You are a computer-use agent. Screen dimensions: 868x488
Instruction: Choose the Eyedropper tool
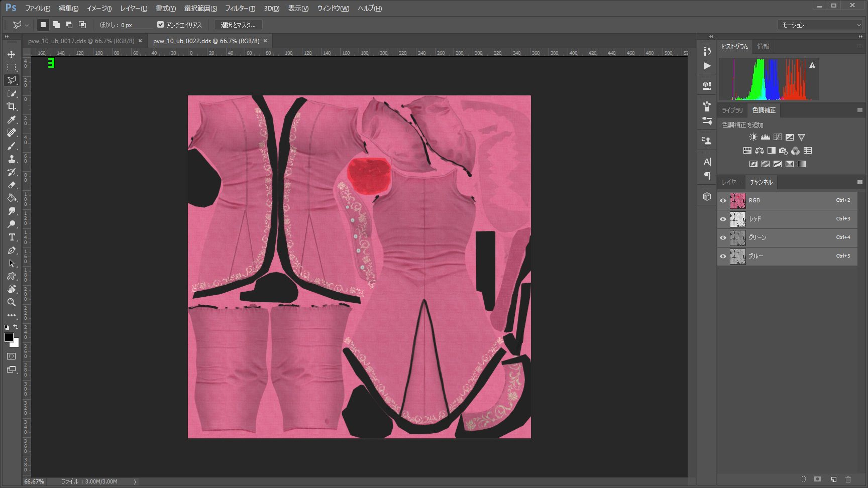coord(11,119)
